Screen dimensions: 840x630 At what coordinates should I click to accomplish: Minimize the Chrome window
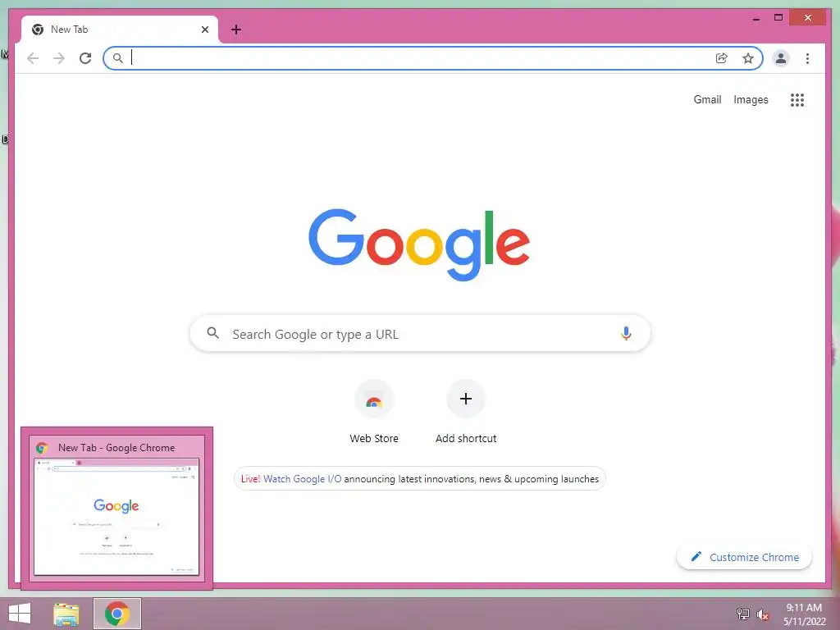point(756,18)
